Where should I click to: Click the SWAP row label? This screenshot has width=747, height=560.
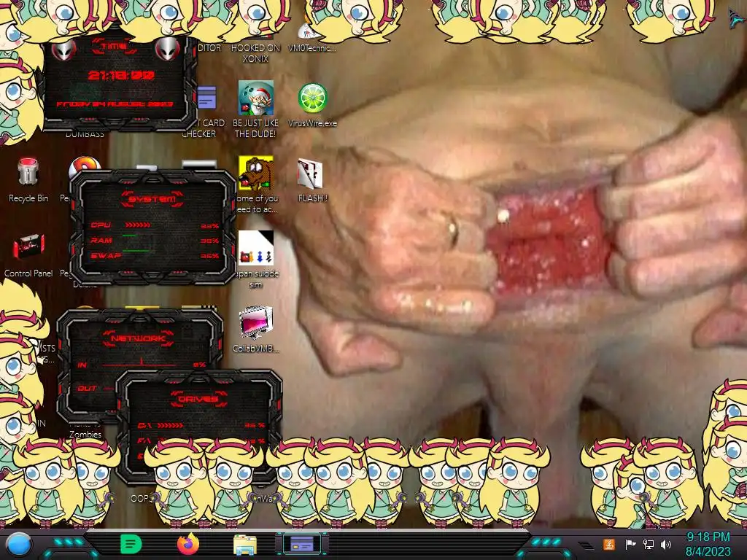[106, 256]
